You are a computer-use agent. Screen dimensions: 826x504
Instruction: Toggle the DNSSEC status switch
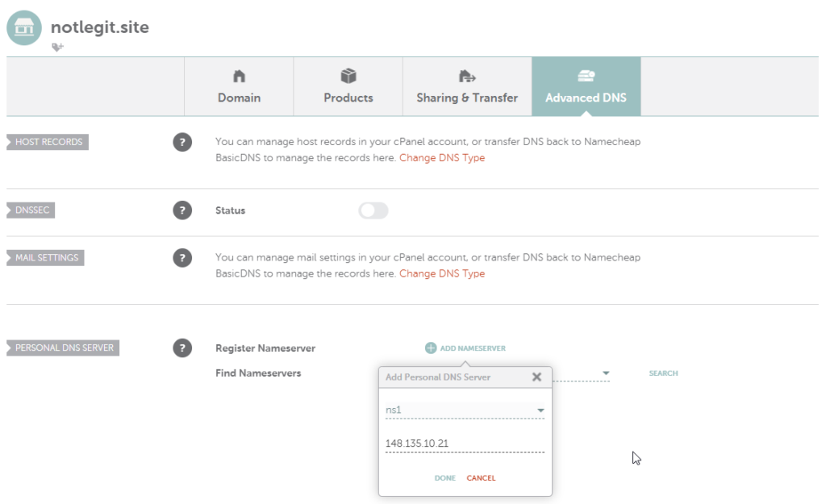pyautogui.click(x=373, y=210)
